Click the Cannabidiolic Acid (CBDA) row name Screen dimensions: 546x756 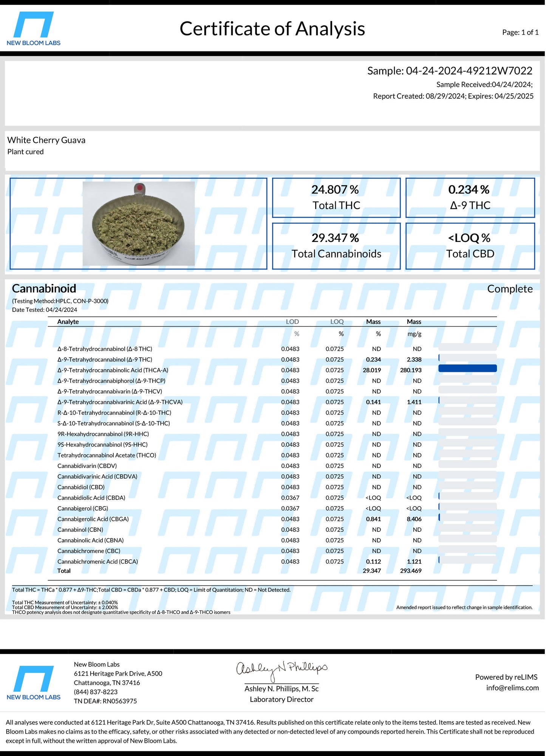[x=91, y=498]
